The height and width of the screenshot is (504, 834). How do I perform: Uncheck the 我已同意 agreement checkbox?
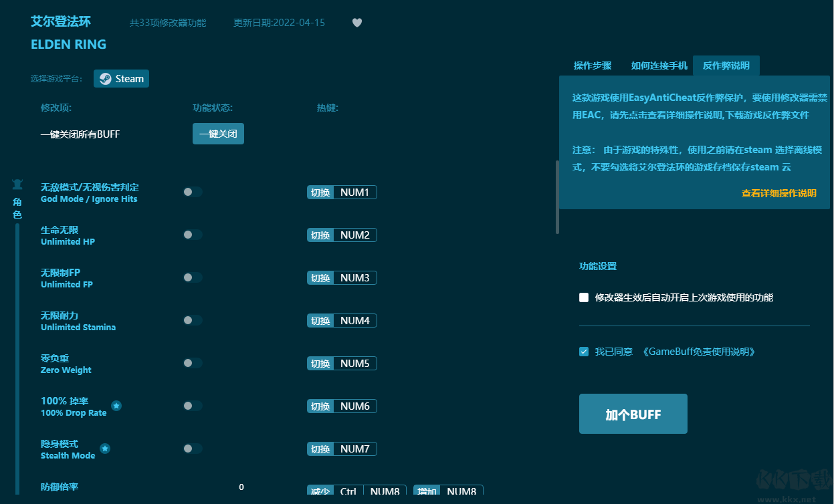(584, 352)
